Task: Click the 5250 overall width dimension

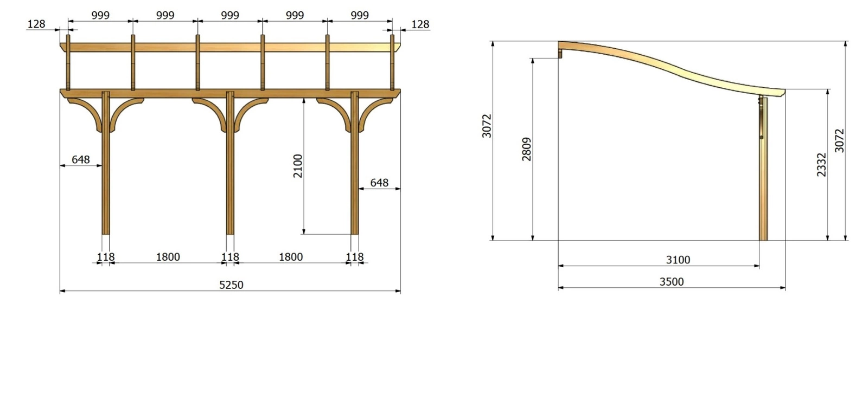Action: pyautogui.click(x=231, y=285)
